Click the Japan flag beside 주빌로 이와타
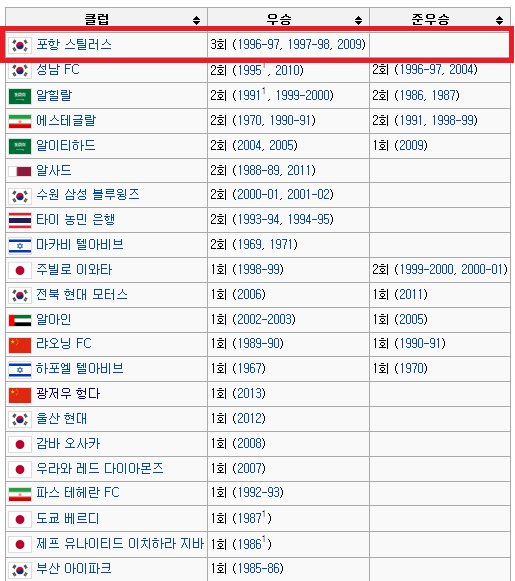Viewport: 515px width, 581px height. pos(20,270)
